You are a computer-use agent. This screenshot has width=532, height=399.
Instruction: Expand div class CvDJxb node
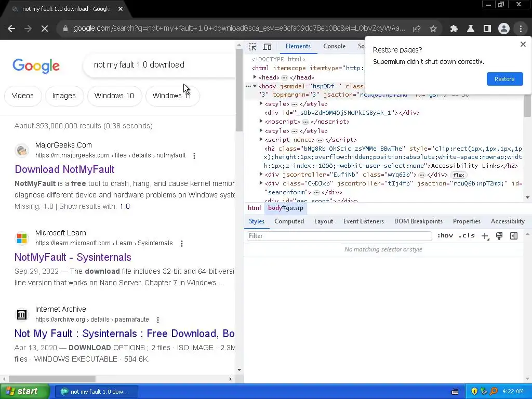[261, 183]
